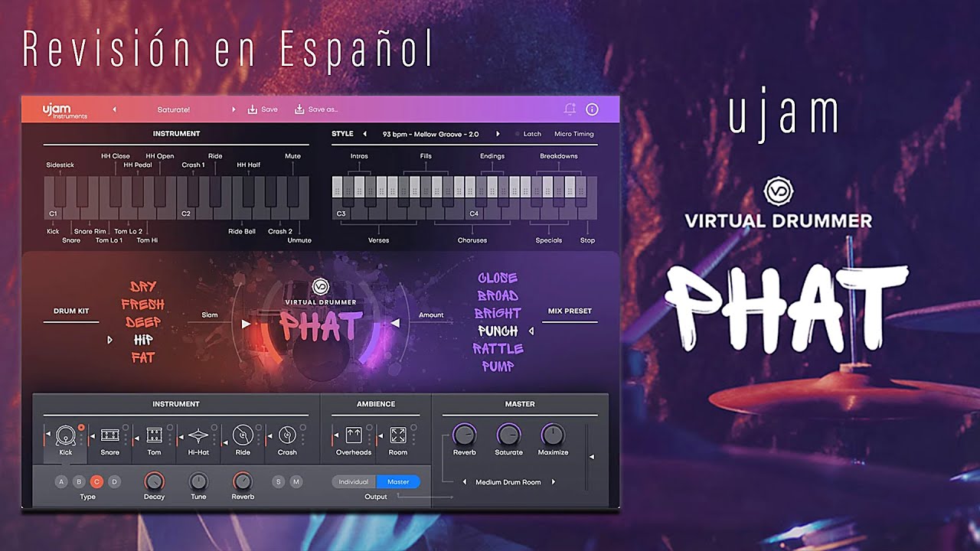Next reverb room arrow after Medium Drum Room
Image resolution: width=980 pixels, height=551 pixels.
[x=554, y=483]
